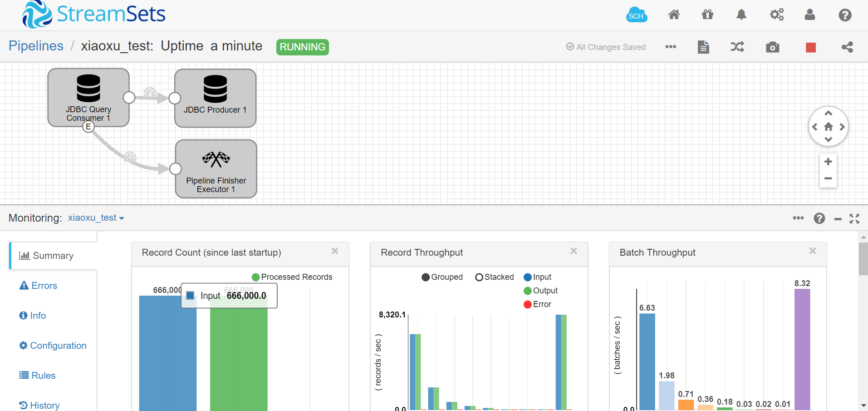Open the xiaoxu_test monitoring dropdown
This screenshot has width=868, height=411.
96,218
